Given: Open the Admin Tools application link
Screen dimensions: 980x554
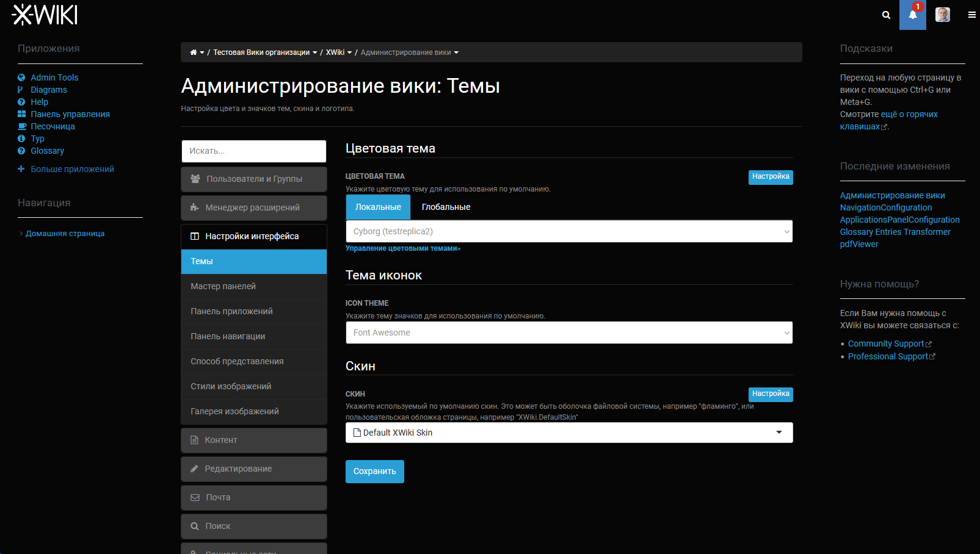Looking at the screenshot, I should click(54, 77).
